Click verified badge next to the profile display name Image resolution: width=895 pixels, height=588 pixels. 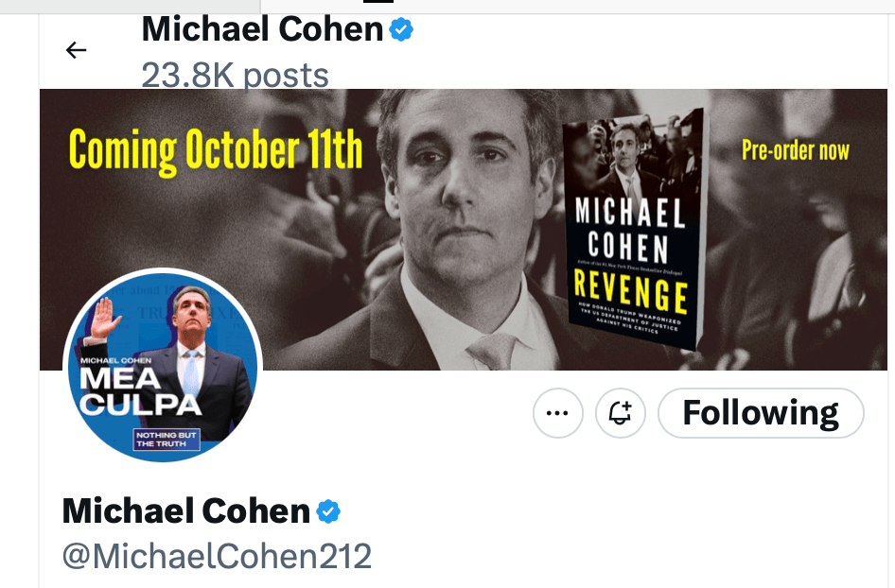[328, 512]
